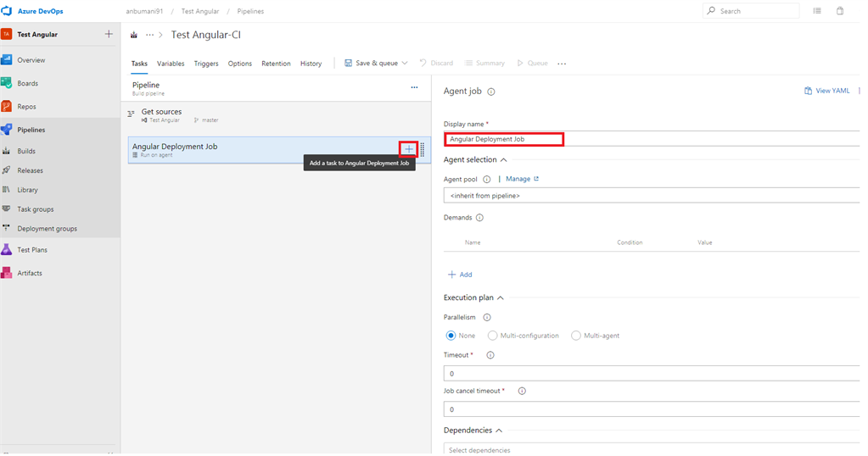The height and width of the screenshot is (456, 868).
Task: Select Multi-agent parallelism radio button
Action: pos(576,336)
